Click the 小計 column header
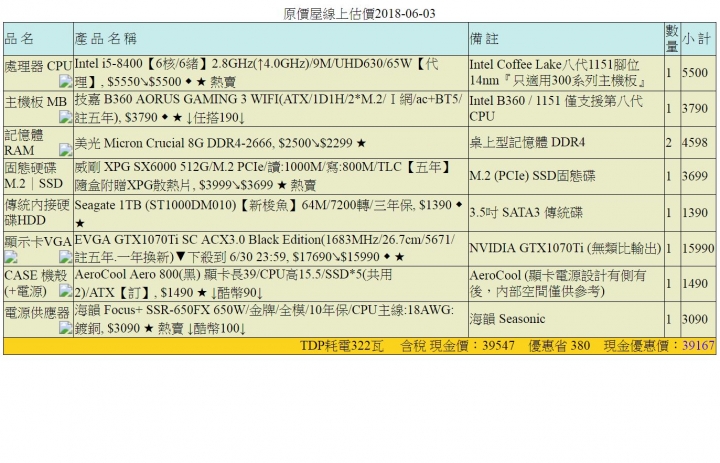Viewport: 720px width, 463px height. click(x=697, y=39)
